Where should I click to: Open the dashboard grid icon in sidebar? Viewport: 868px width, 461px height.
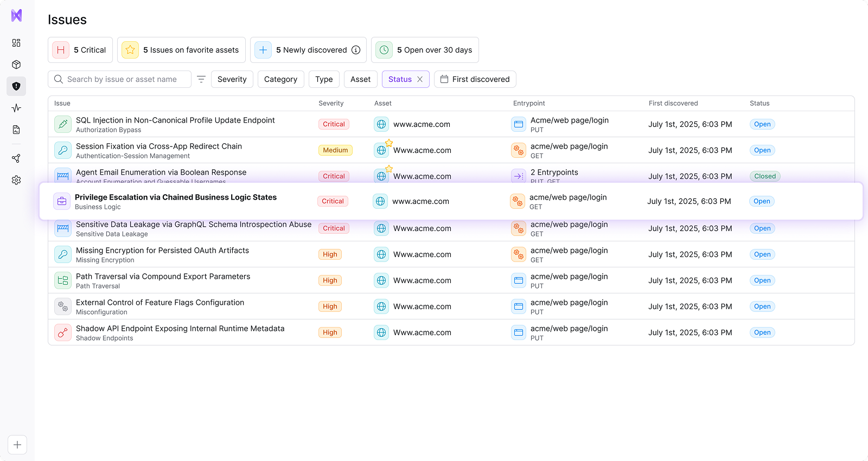[16, 43]
